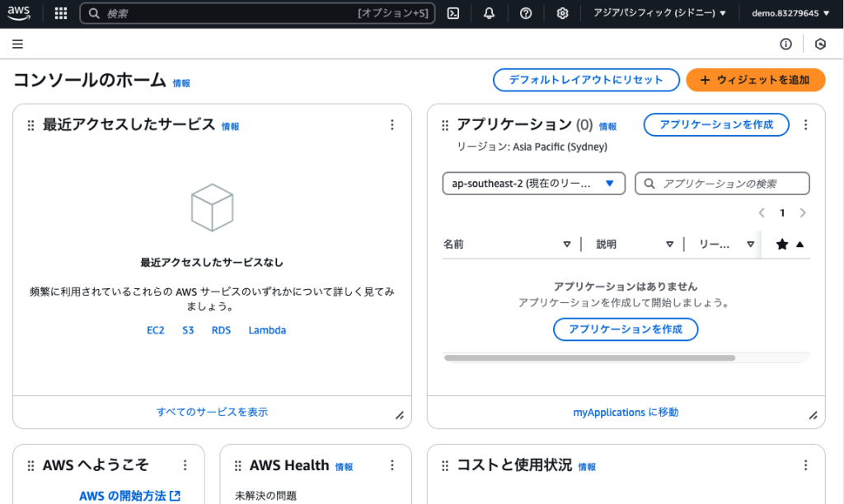
Task: Open the アプリケーション widget options menu
Action: (805, 125)
